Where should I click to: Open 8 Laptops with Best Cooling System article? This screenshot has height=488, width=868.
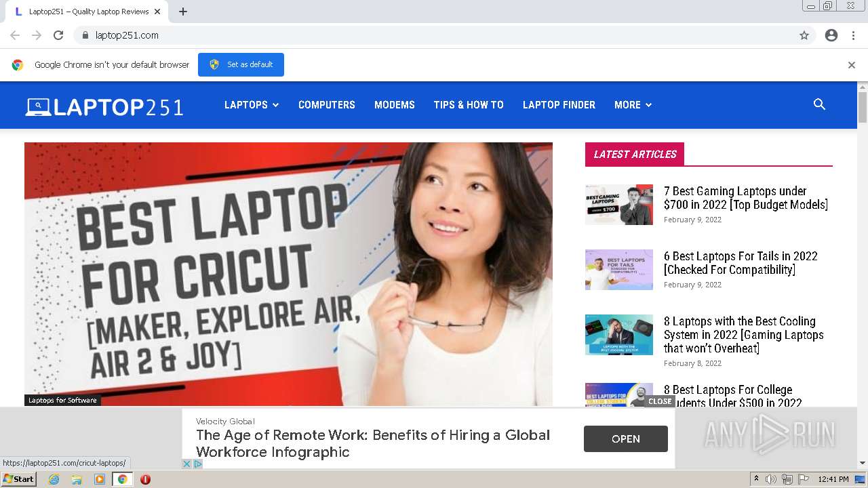[x=744, y=335]
